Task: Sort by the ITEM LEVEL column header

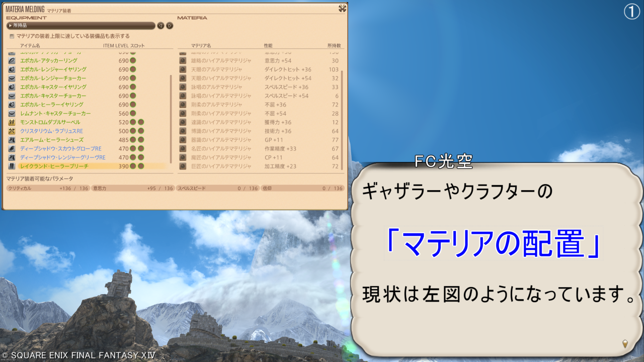Action: [116, 46]
